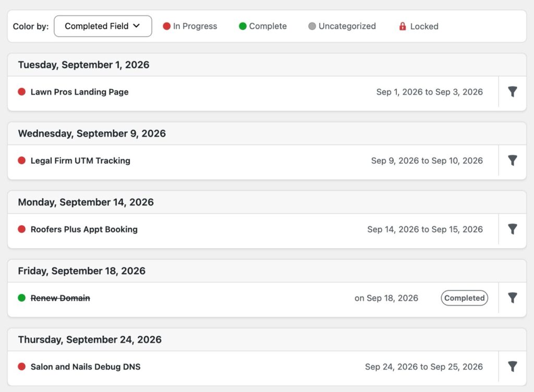The image size is (534, 392).
Task: Click the Completed badge on Renew Domain
Action: [465, 298]
